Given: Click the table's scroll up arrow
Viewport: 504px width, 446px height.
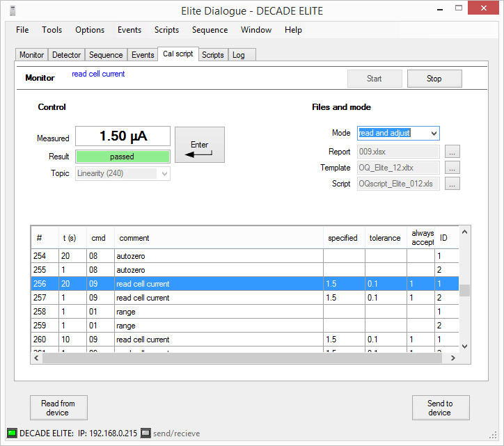Looking at the screenshot, I should point(464,232).
